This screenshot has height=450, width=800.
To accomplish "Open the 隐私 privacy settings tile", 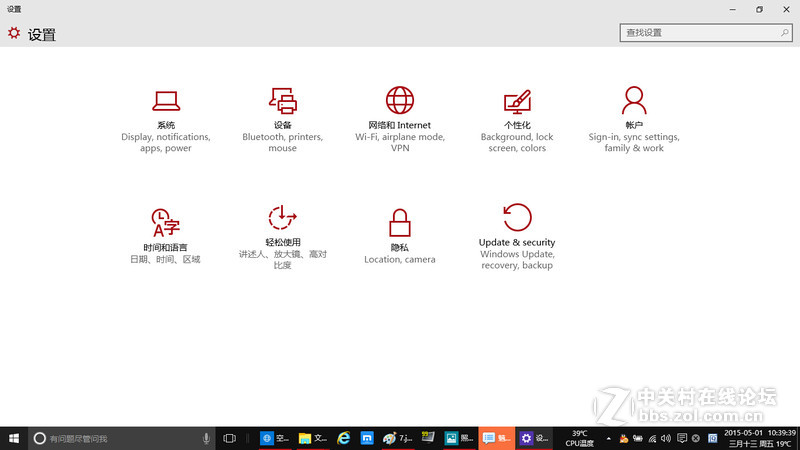I will 399,236.
